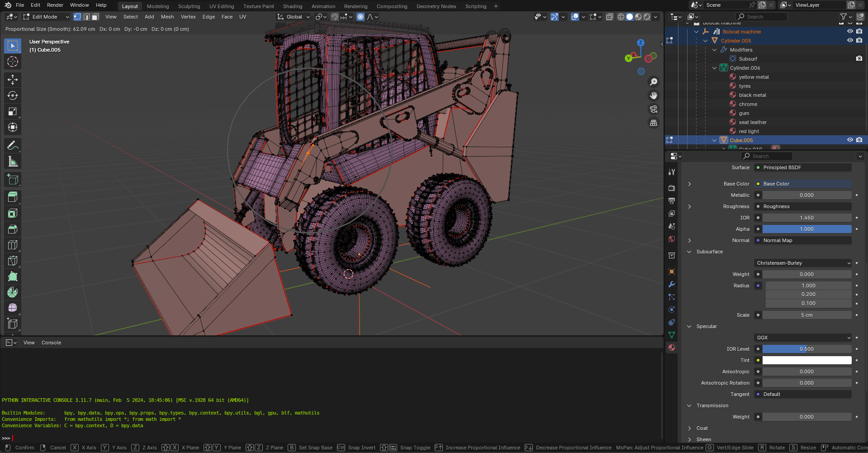Open the GGX specular distribution dropdown

tap(803, 338)
